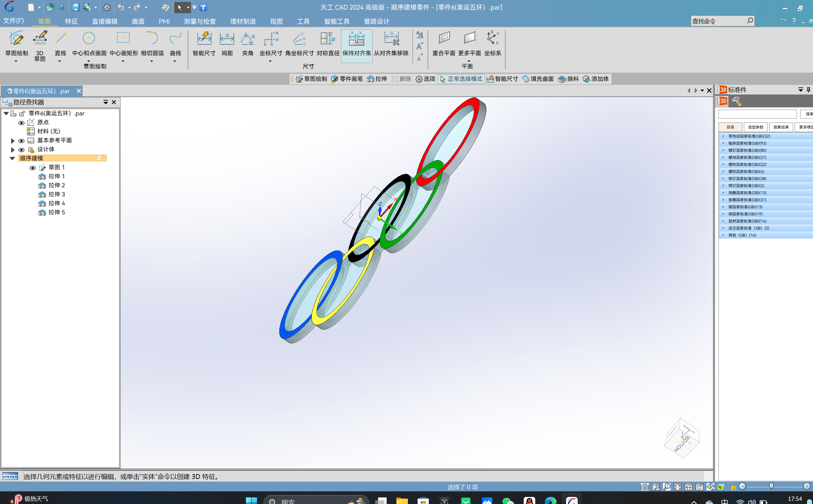
Task: Toggle visibility eye of 基本参考平面
Action: [x=21, y=141]
